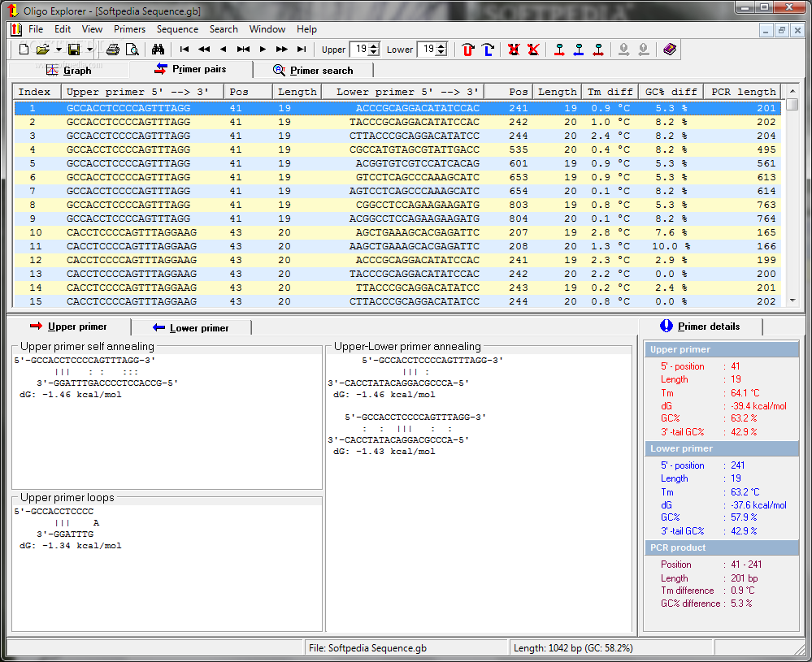This screenshot has width=812, height=662.
Task: Select primer pair row index 4
Action: pyautogui.click(x=397, y=149)
